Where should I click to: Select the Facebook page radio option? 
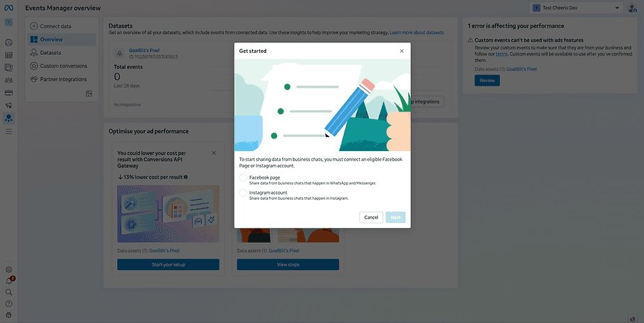[x=243, y=178]
